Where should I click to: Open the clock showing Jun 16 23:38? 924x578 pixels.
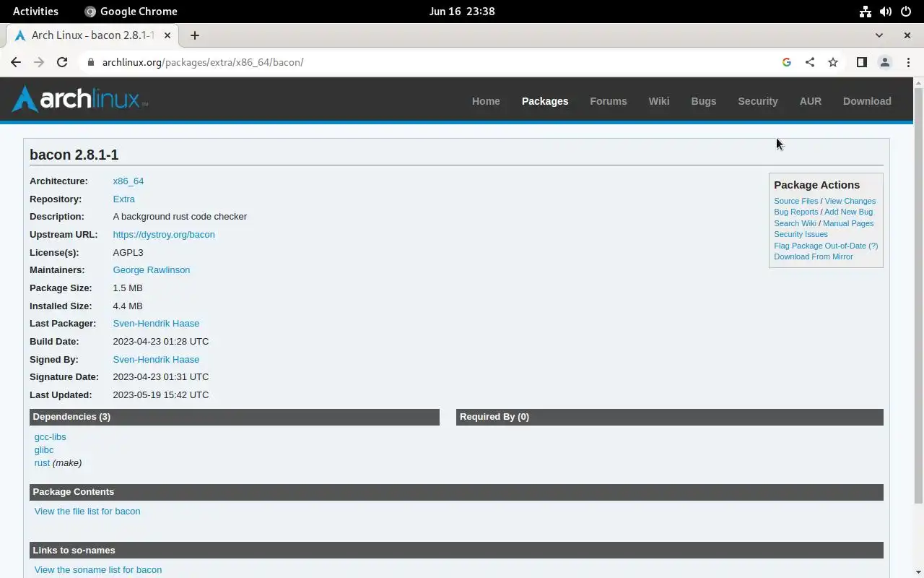[x=462, y=12]
